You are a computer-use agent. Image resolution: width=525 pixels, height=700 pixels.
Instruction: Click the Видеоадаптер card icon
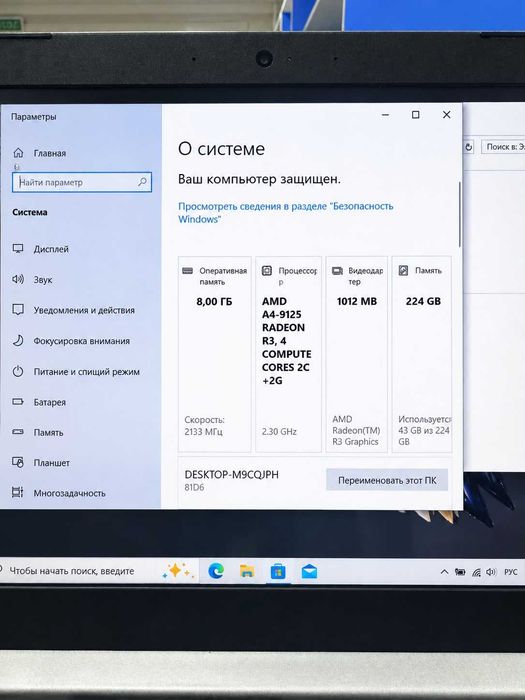(x=338, y=271)
